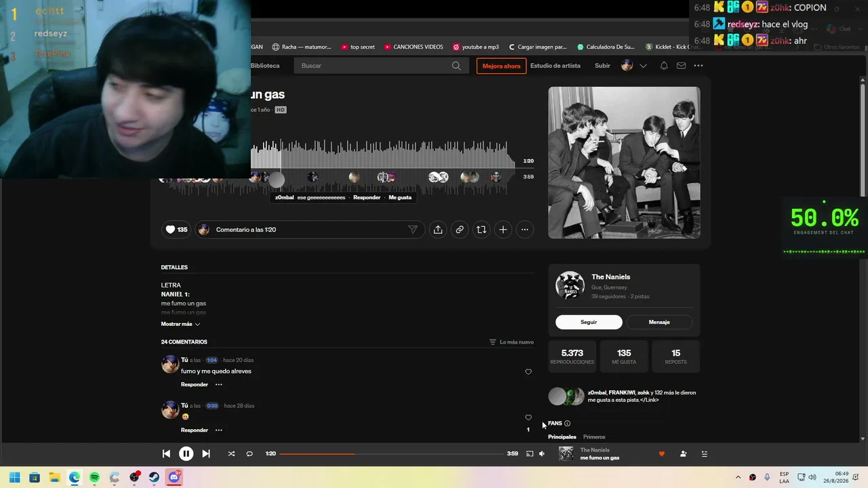Image resolution: width=868 pixels, height=488 pixels.
Task: Show hidden system tray icons
Action: (x=738, y=477)
